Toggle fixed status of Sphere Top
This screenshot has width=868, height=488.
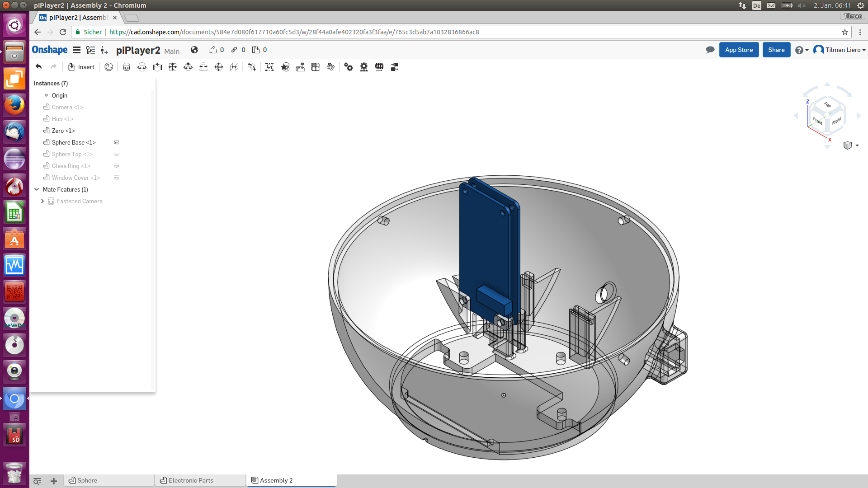(117, 154)
